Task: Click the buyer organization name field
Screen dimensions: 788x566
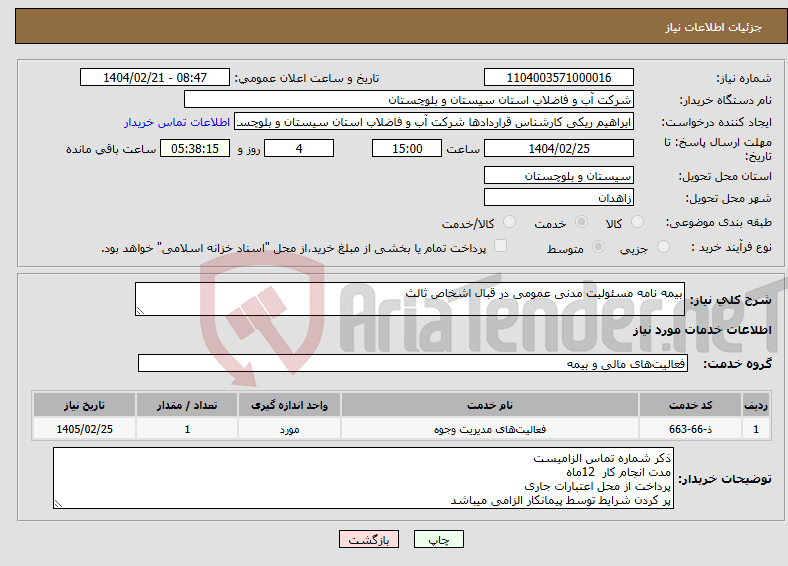Action: coord(409,100)
